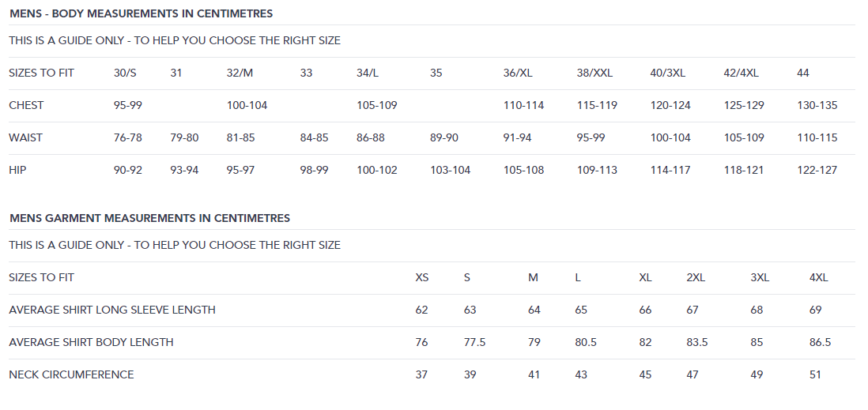Select the 36/XL size column header
This screenshot has height=410, width=868.
(x=518, y=73)
